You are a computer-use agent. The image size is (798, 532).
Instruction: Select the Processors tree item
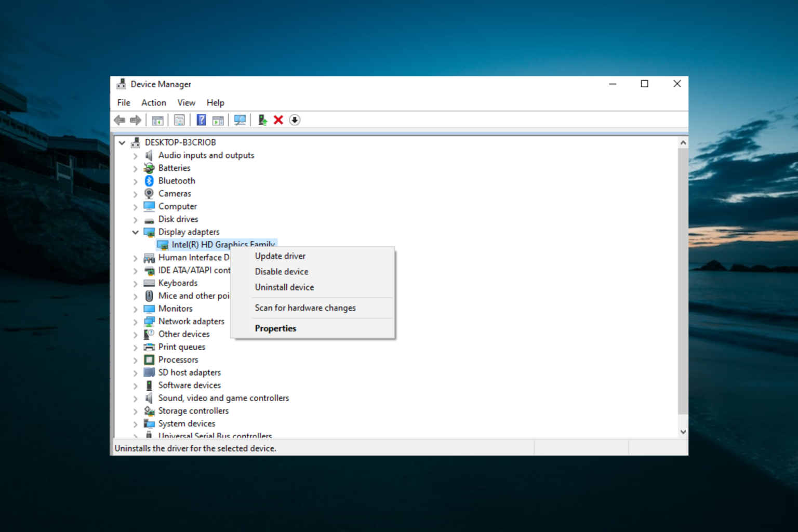[x=178, y=360]
